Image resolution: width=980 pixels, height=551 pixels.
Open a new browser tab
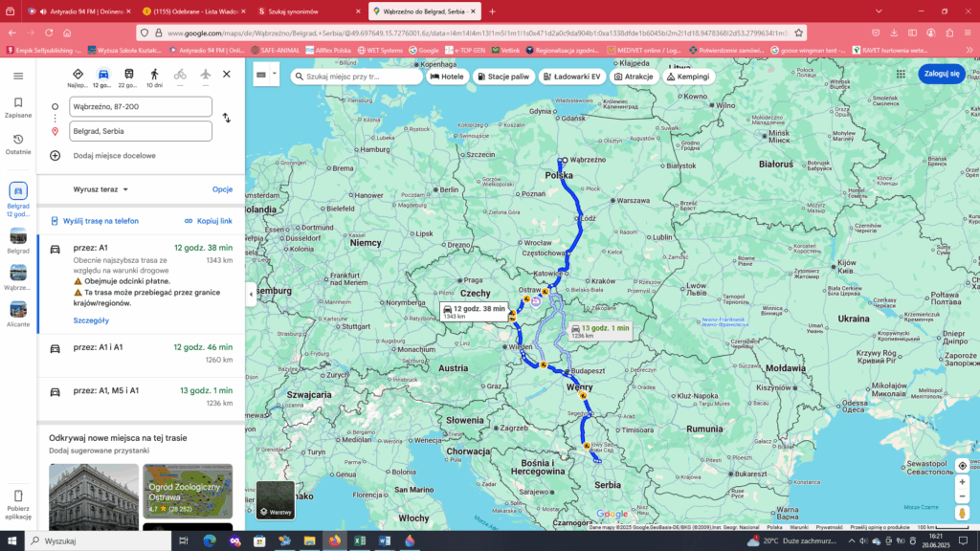point(493,11)
